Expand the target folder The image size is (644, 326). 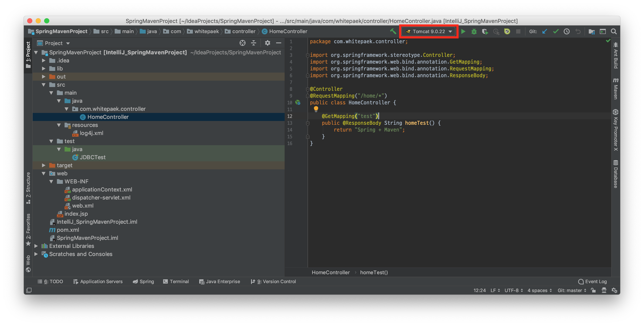click(44, 165)
